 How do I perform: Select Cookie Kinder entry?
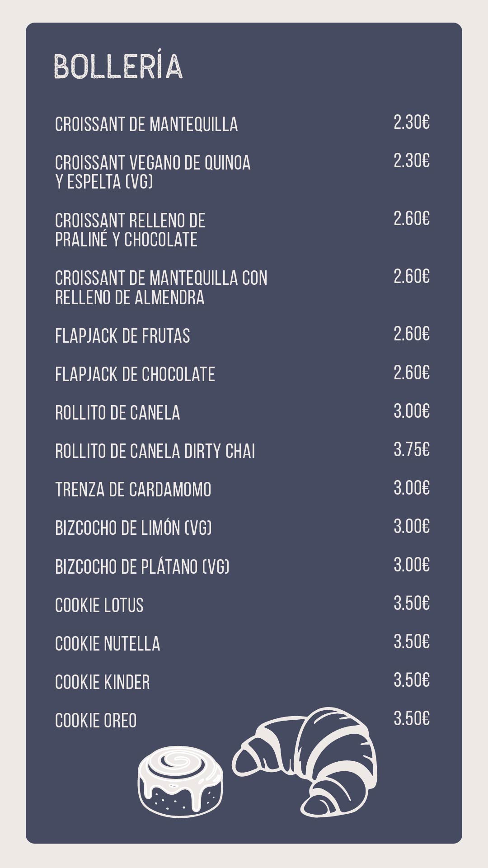pos(103,682)
